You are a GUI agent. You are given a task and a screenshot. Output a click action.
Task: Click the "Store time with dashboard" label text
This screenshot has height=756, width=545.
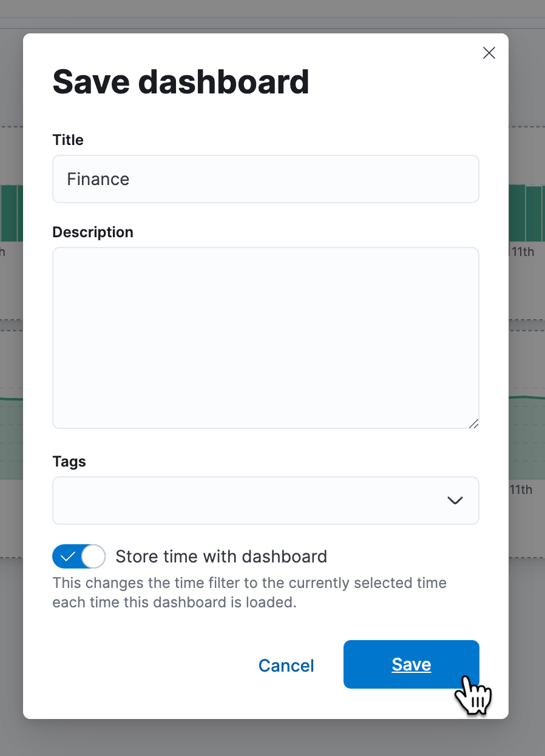tap(221, 556)
